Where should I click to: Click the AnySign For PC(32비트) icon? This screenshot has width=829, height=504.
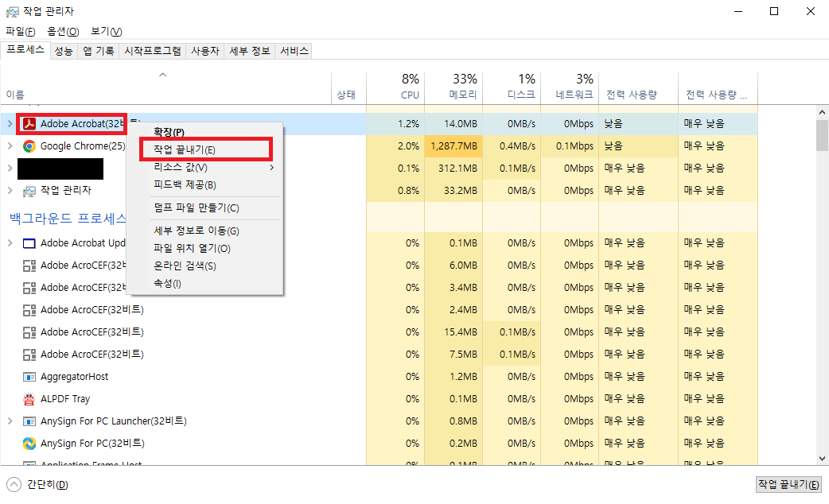tap(29, 444)
